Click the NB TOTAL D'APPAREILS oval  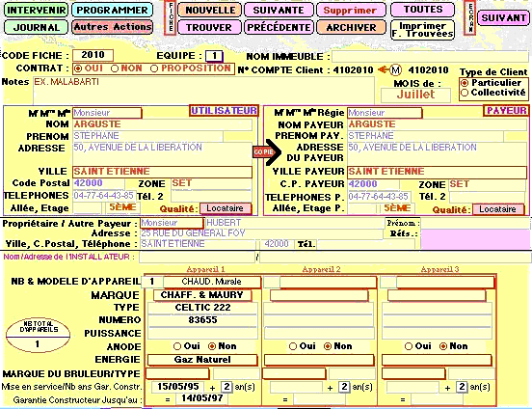coord(38,335)
